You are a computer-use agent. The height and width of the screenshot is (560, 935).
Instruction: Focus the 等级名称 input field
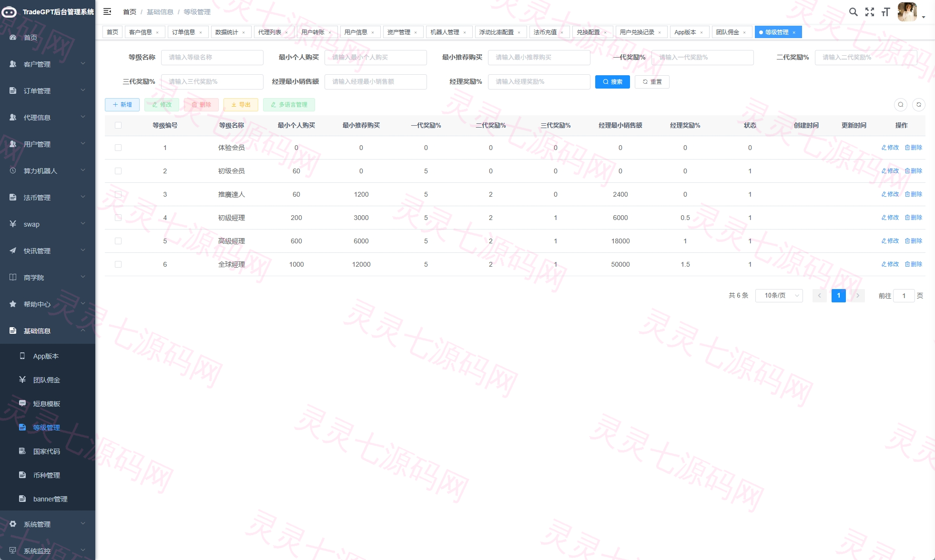212,58
